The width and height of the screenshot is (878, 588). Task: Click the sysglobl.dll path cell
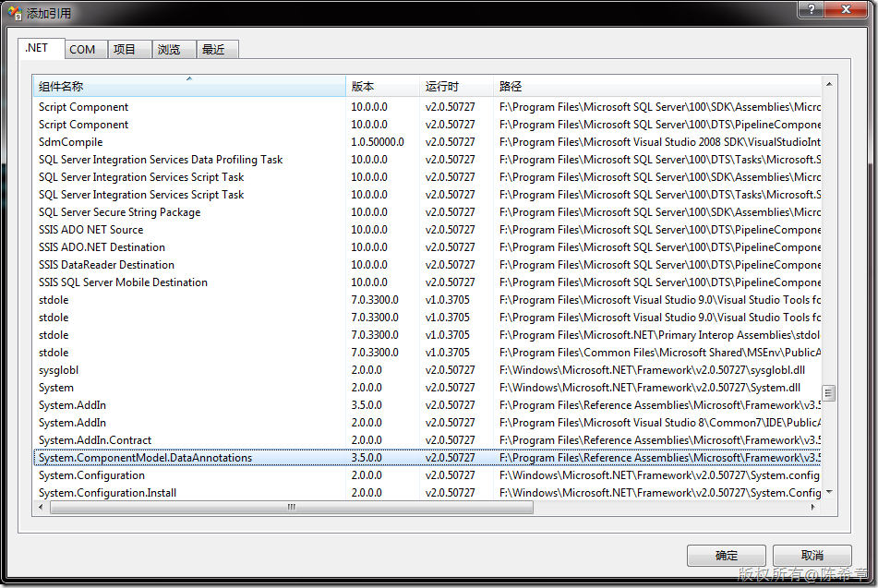pyautogui.click(x=652, y=369)
